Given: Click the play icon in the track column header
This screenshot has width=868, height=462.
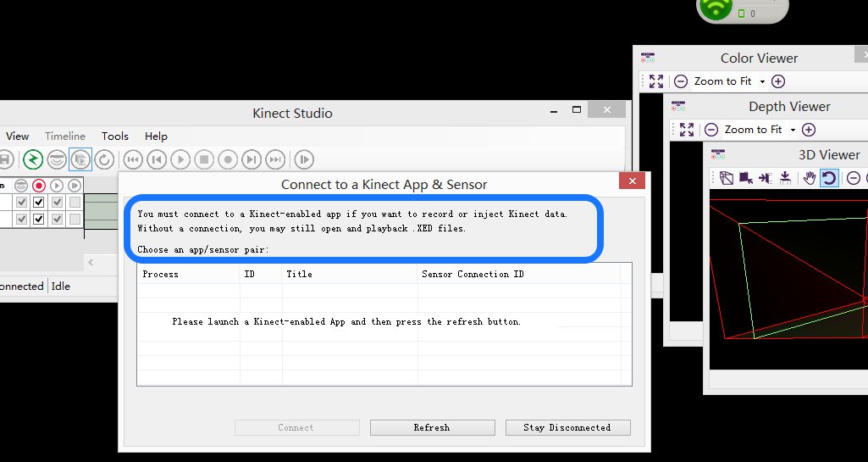Looking at the screenshot, I should (57, 186).
